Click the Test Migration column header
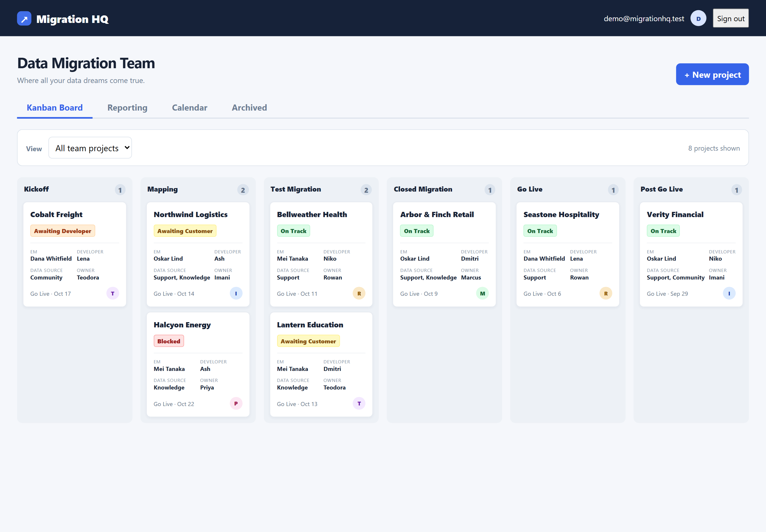Viewport: 766px width, 532px height. point(296,189)
